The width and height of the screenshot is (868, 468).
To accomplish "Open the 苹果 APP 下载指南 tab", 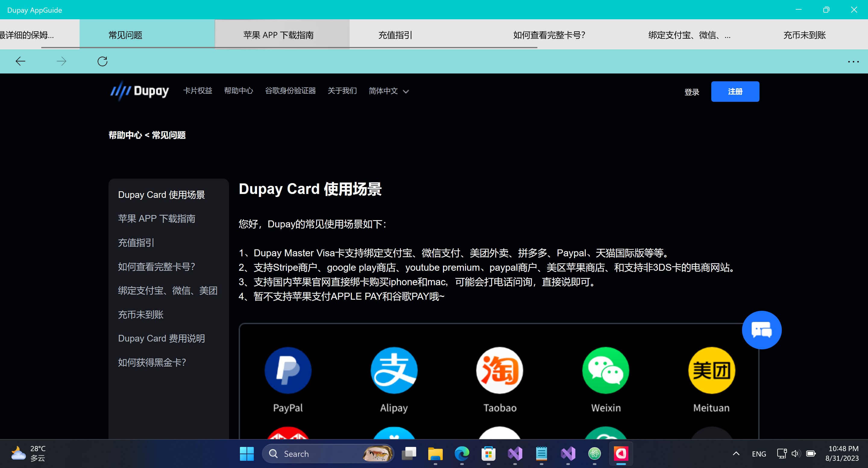I will coord(278,35).
